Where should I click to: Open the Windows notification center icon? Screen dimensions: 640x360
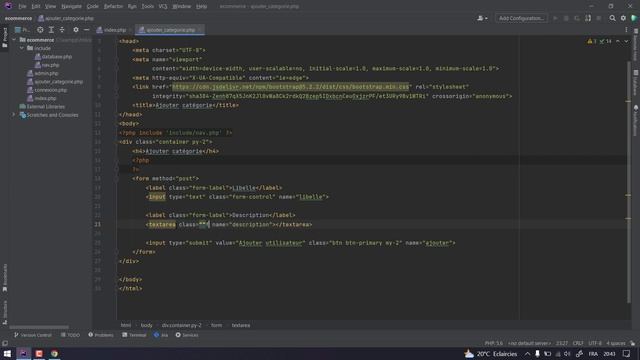pyautogui.click(x=627, y=353)
